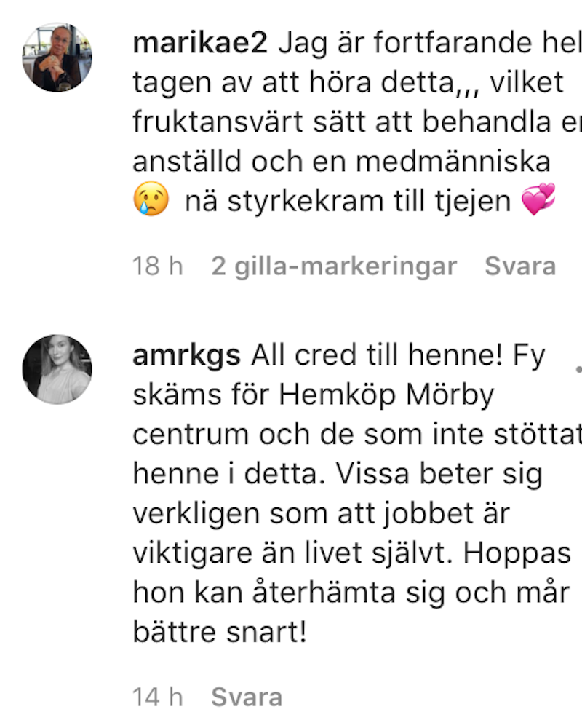Click the words 'Hemköp Mörby' in comment
Screen dimensions: 582x728
386,395
